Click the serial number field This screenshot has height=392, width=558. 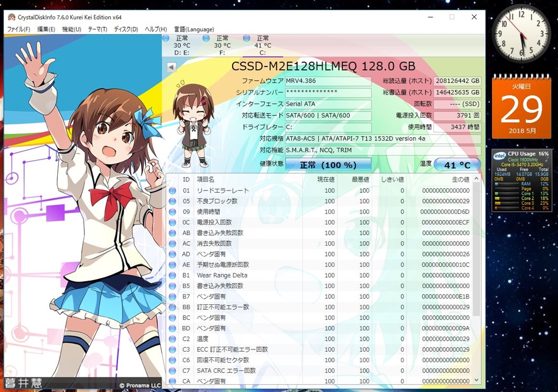coord(328,93)
